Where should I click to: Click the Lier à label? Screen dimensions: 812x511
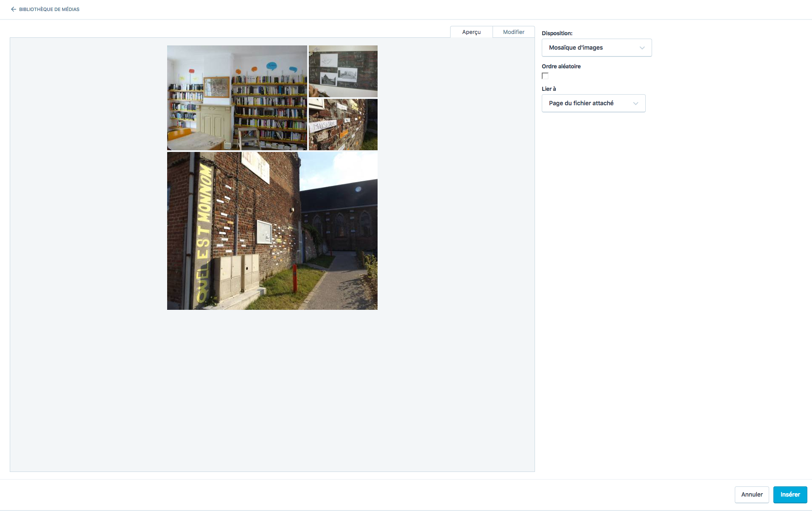click(549, 89)
